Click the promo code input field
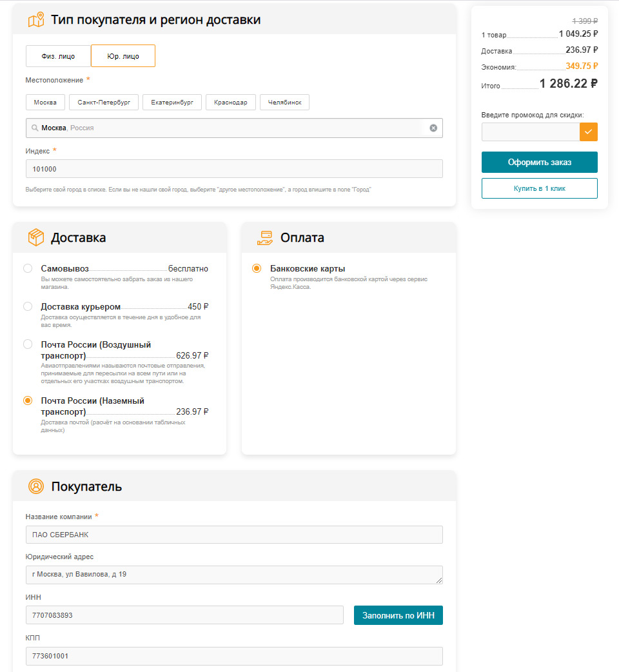The image size is (619, 672). pos(530,132)
